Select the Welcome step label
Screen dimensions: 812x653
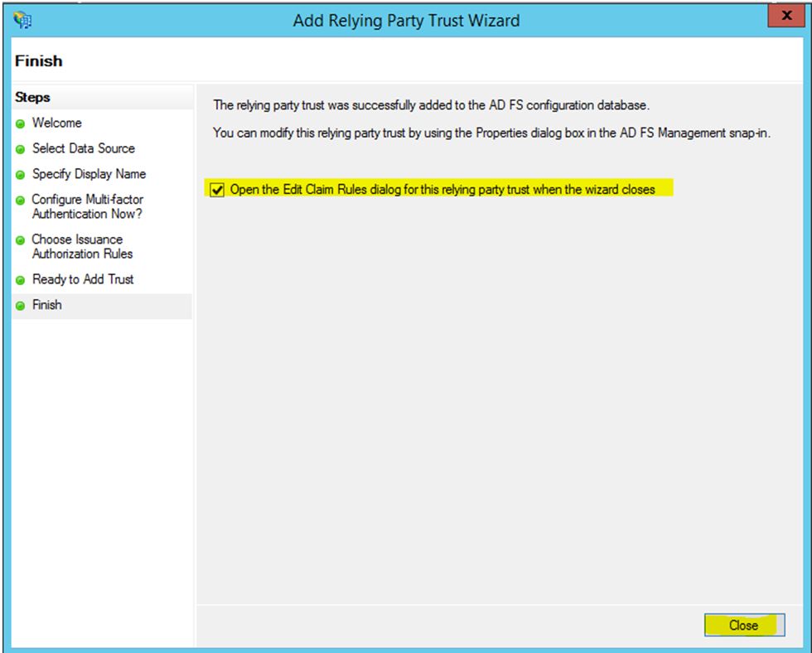tap(56, 123)
